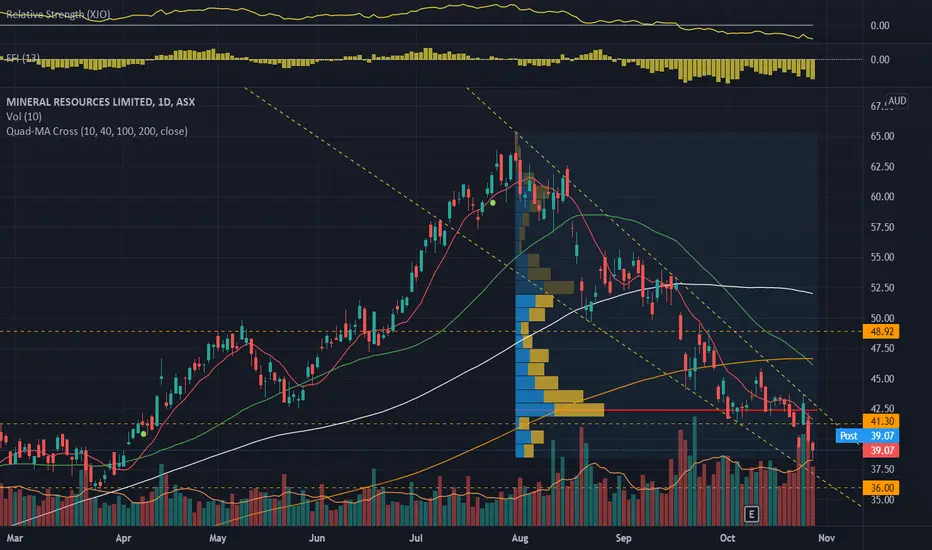
Task: Click the red point-of-control line at 42.50
Action: pyautogui.click(x=710, y=410)
